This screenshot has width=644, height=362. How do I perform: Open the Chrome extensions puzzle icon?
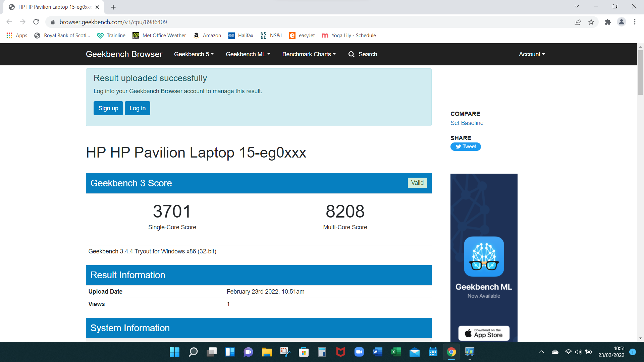(608, 22)
